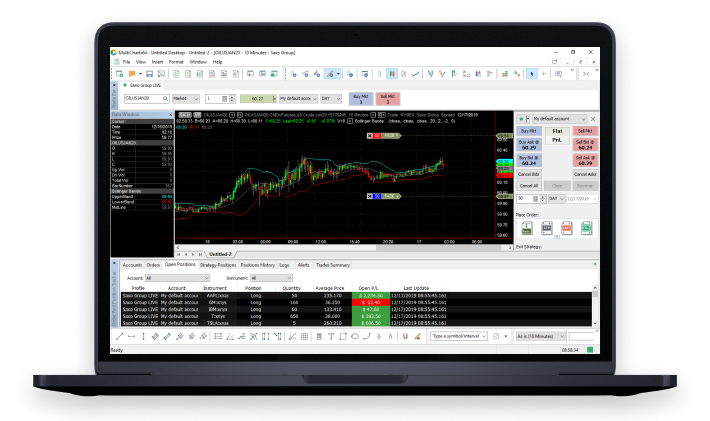Select the Rectangle drawing tool
The height and width of the screenshot is (421, 710).
pyautogui.click(x=343, y=336)
